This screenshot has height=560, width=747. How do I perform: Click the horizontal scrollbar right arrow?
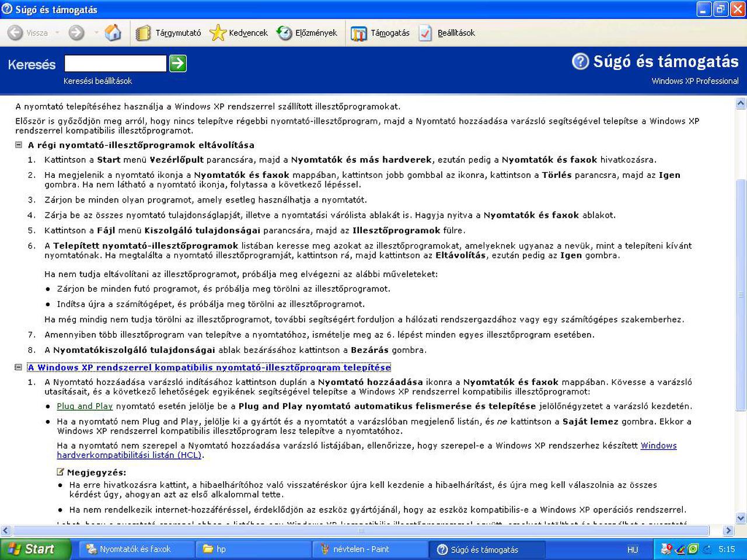point(728,531)
